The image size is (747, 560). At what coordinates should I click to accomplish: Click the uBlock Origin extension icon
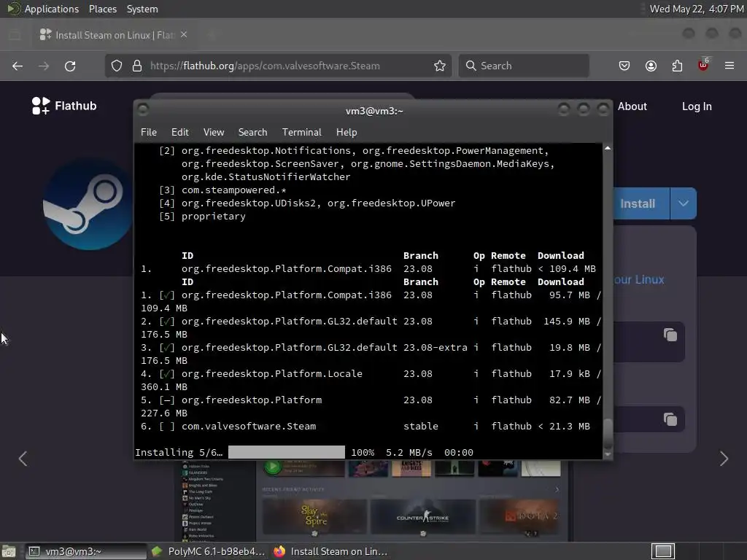703,65
